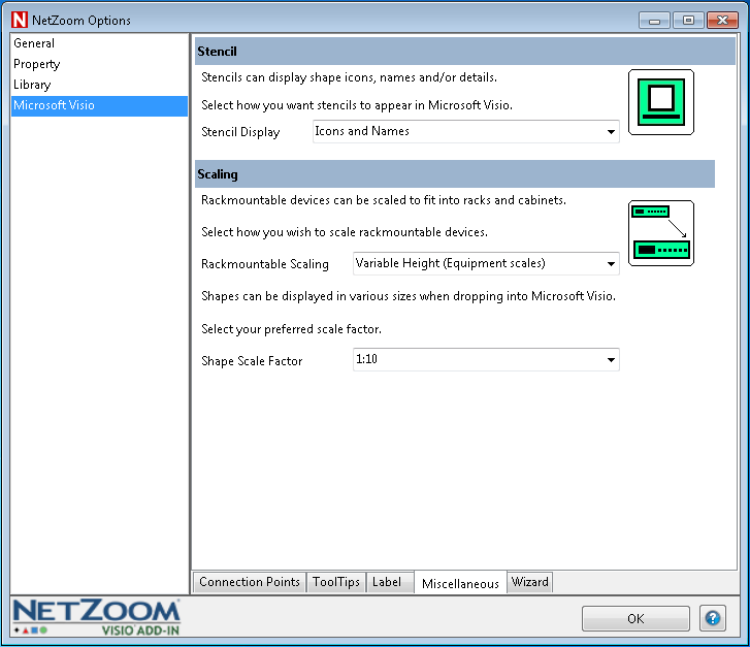Switch to the Connection Points tab
This screenshot has width=750, height=647.
(249, 582)
